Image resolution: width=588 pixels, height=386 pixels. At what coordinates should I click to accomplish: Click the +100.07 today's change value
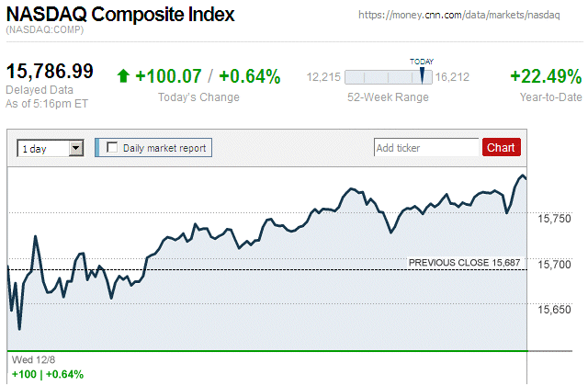168,76
